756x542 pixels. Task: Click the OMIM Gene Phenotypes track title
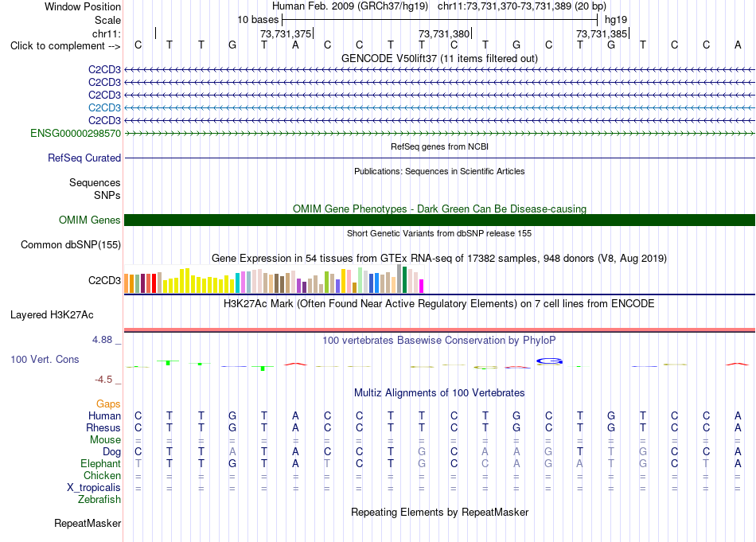point(439,209)
